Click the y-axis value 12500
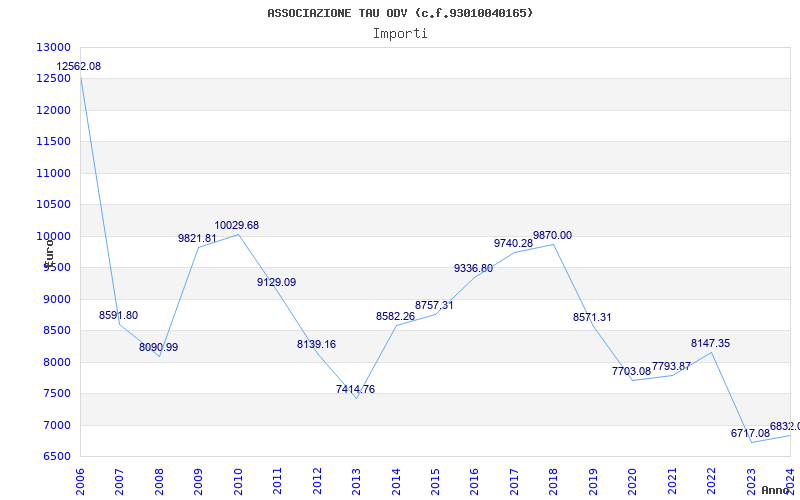The height and width of the screenshot is (500, 800). (53, 79)
